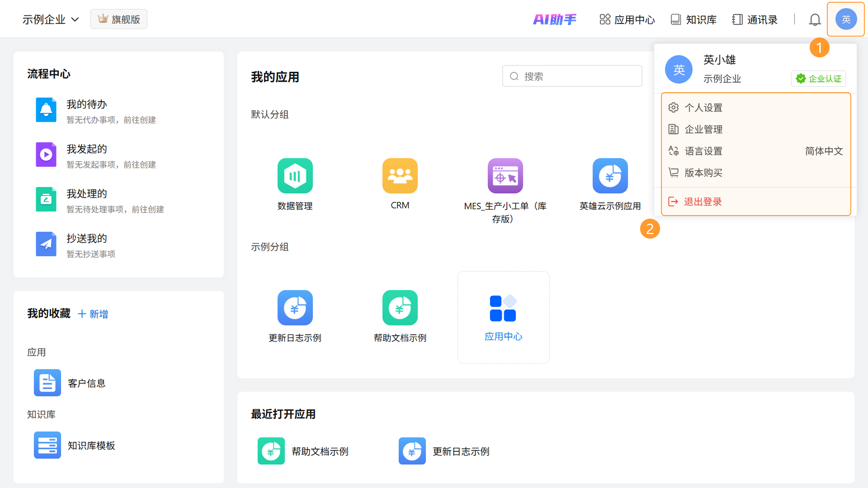Screen dimensions: 868x488
Task: Open 我的待办 bell icon item
Action: click(x=46, y=110)
